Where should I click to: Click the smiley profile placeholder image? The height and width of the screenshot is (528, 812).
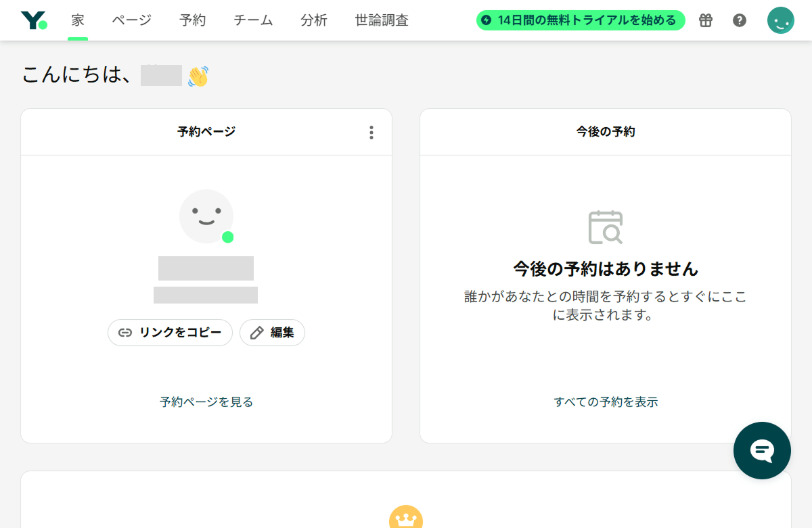pyautogui.click(x=206, y=216)
